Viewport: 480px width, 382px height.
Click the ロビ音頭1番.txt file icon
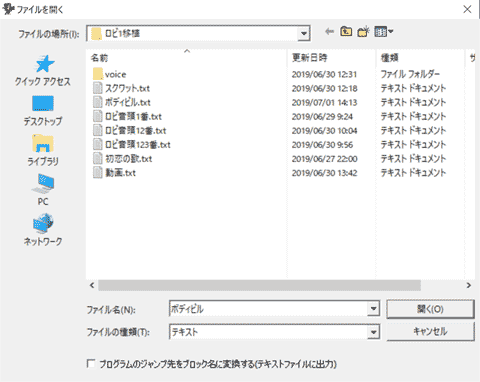click(98, 116)
